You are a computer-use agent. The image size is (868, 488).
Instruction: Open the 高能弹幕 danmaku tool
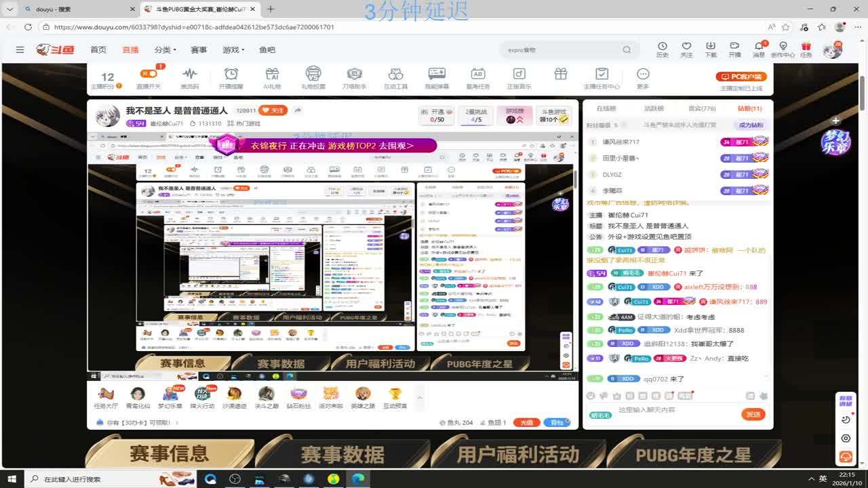437,79
